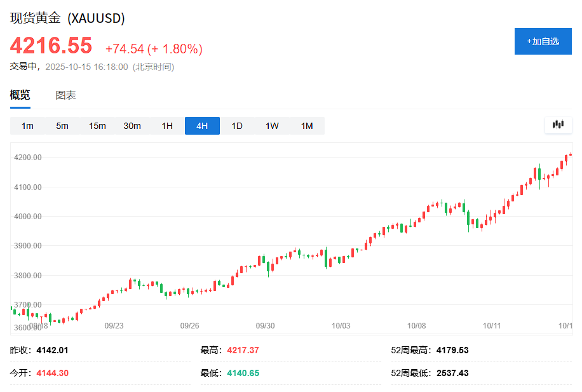The height and width of the screenshot is (392, 582).
Task: Toggle off the active 4H interval
Action: (x=202, y=126)
